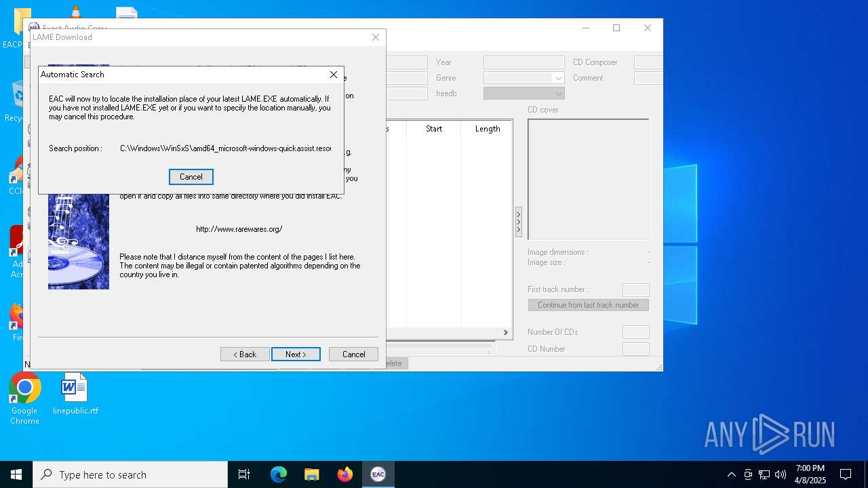Open the notification center
This screenshot has height=488, width=868.
tap(846, 474)
